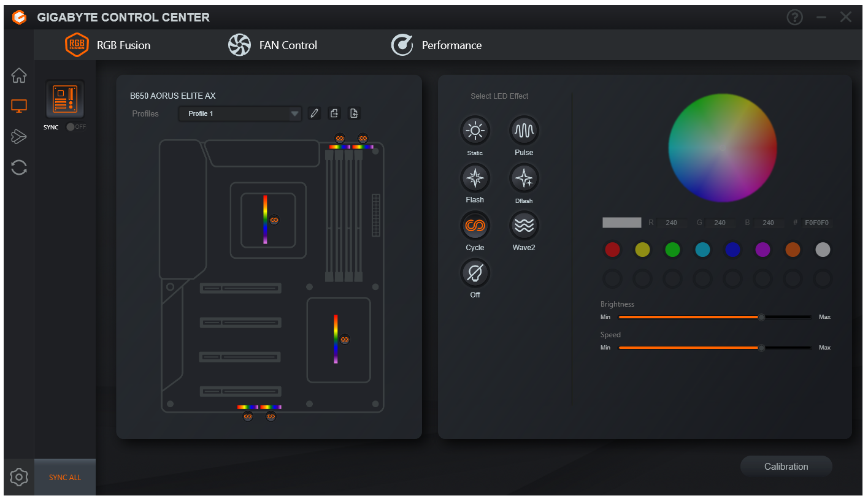The height and width of the screenshot is (501, 868).
Task: Click the SYNC ALL button
Action: pos(65,477)
